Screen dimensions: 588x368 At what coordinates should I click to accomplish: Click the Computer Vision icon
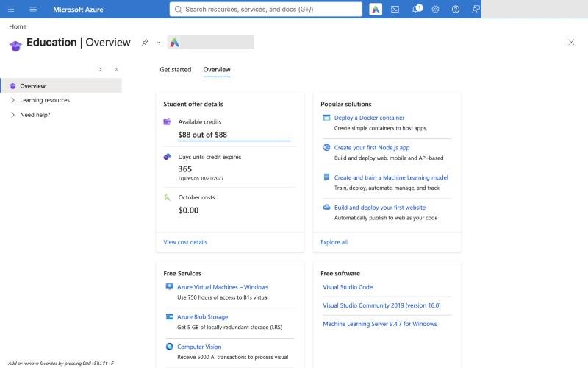[x=170, y=346]
